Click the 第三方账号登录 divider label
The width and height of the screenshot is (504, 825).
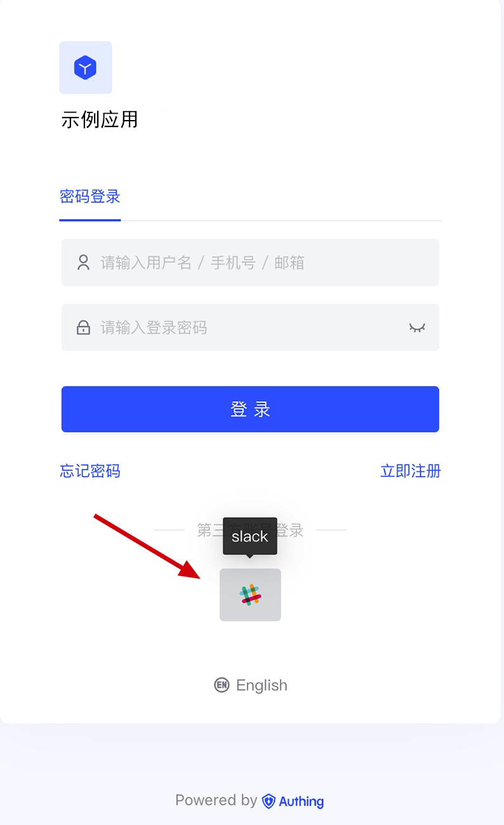[250, 530]
